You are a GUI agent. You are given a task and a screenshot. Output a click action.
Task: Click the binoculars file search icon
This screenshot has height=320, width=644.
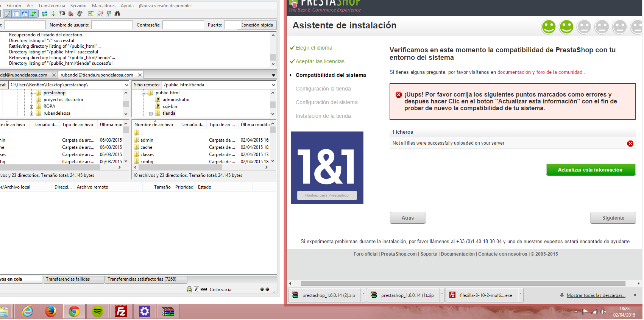coord(117,14)
